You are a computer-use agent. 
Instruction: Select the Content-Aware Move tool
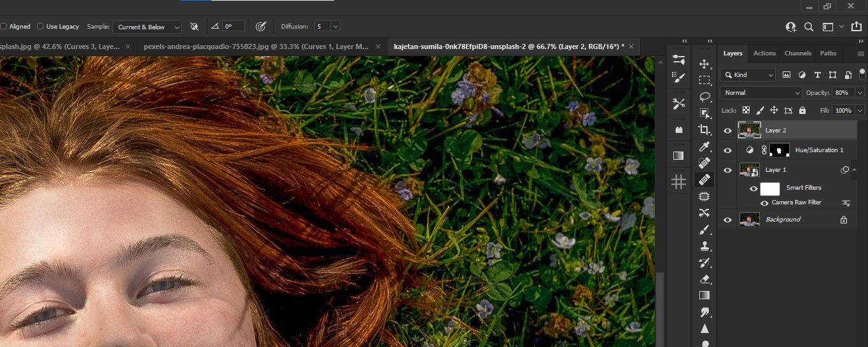tap(704, 213)
